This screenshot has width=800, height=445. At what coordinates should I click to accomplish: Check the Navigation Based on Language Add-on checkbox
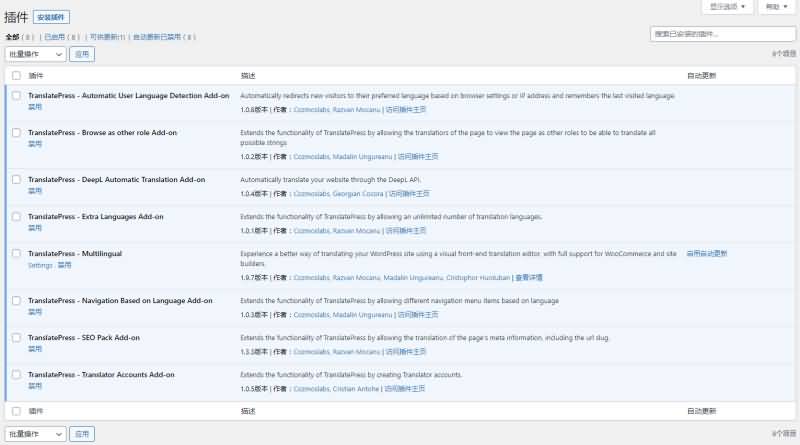click(x=16, y=301)
